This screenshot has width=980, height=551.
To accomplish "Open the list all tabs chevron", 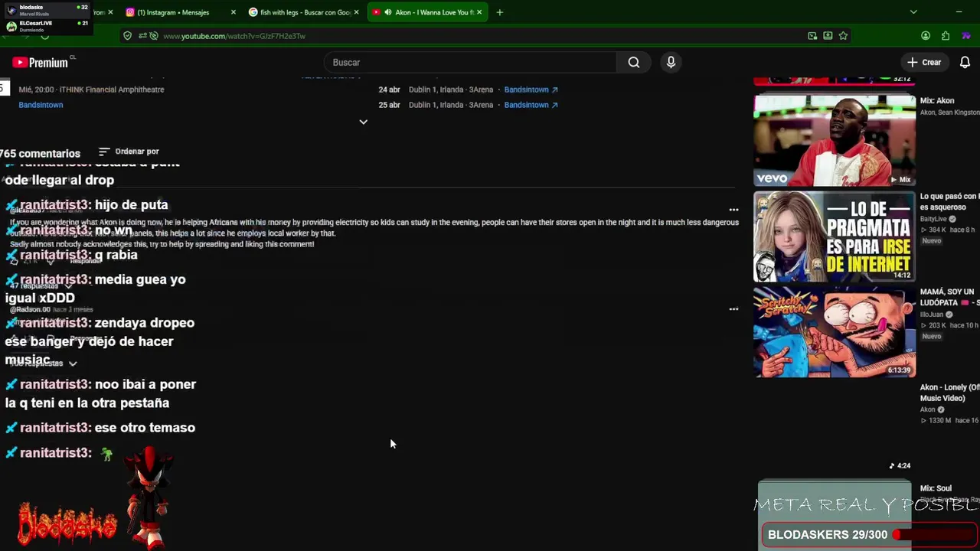I will (x=913, y=12).
